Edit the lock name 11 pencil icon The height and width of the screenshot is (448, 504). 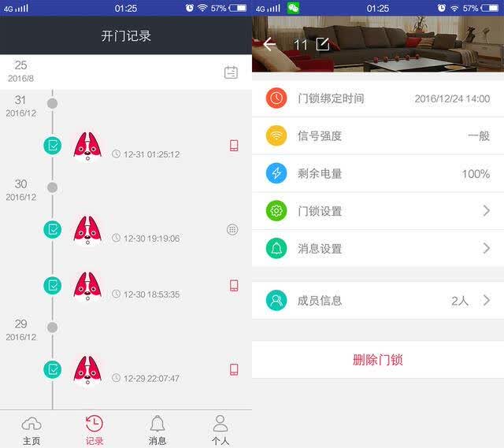coord(323,44)
